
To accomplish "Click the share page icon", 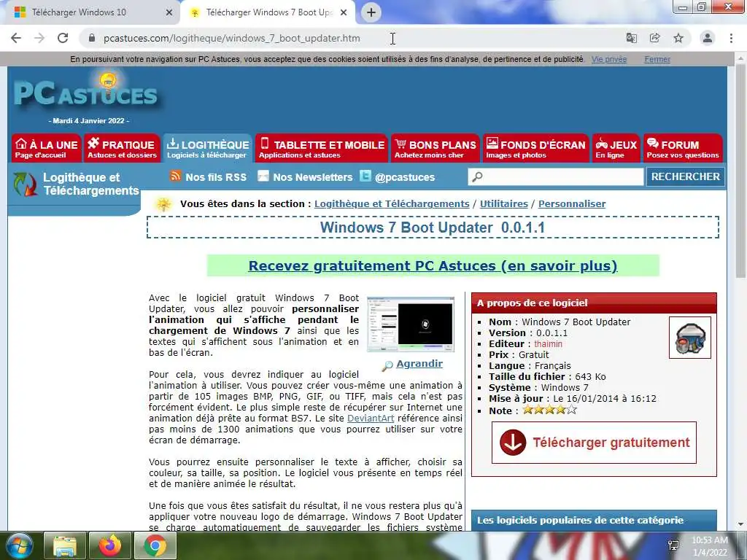I will point(655,38).
